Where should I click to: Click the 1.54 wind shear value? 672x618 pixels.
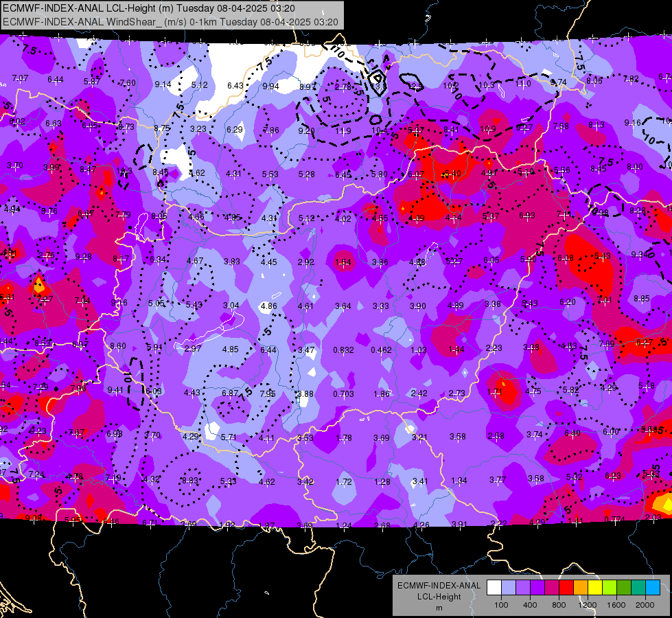pos(343,262)
